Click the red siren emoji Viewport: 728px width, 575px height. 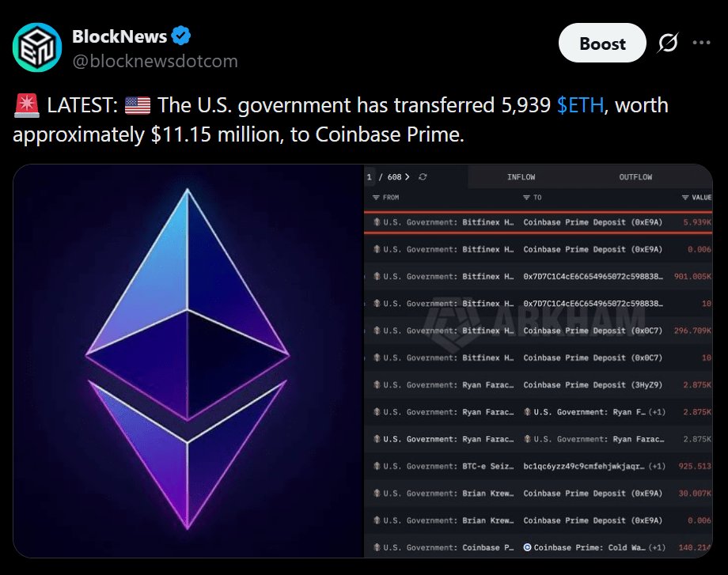26,105
